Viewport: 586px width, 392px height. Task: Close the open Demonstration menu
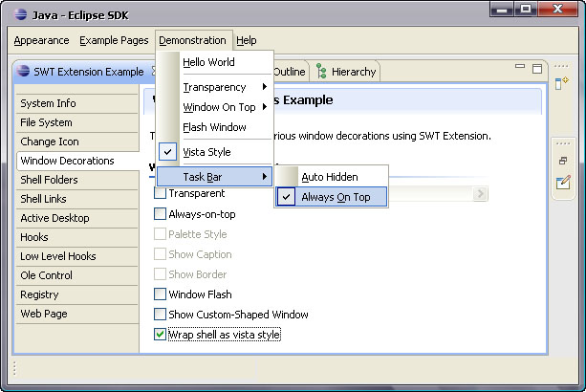pyautogui.click(x=192, y=40)
